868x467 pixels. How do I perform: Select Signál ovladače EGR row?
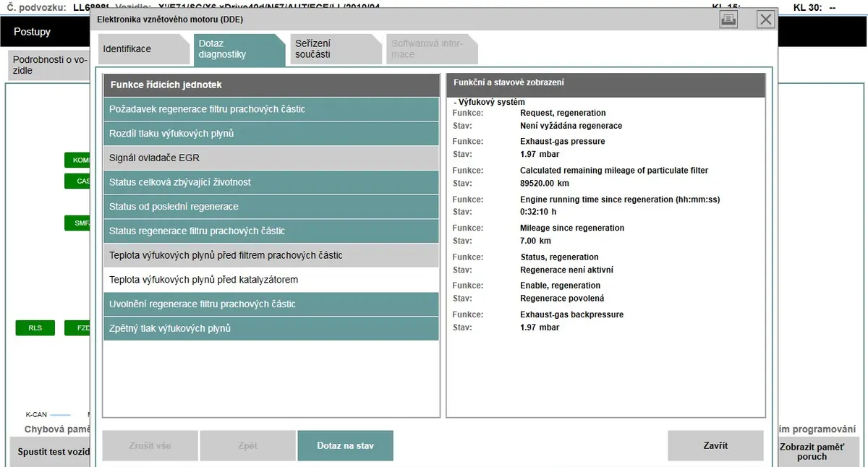coord(271,158)
